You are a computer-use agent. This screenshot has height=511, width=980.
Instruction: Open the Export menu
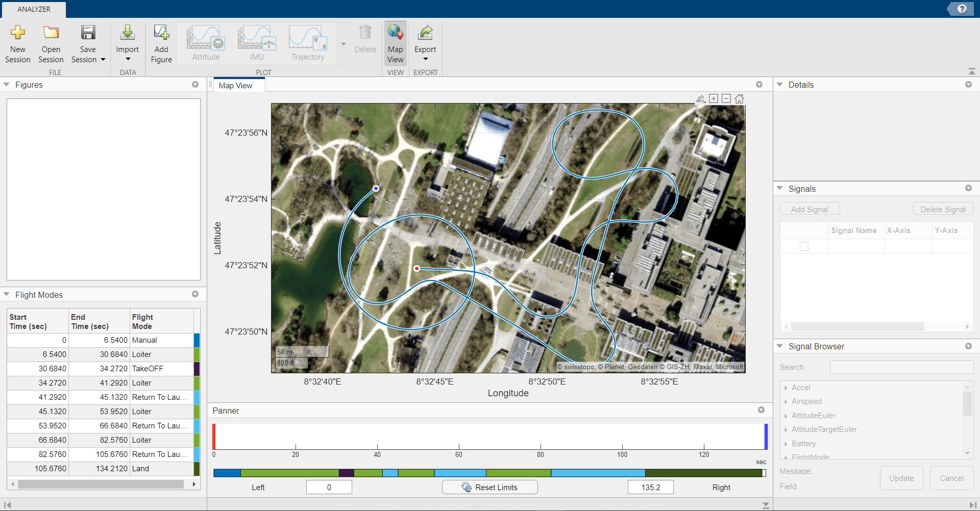(x=425, y=44)
